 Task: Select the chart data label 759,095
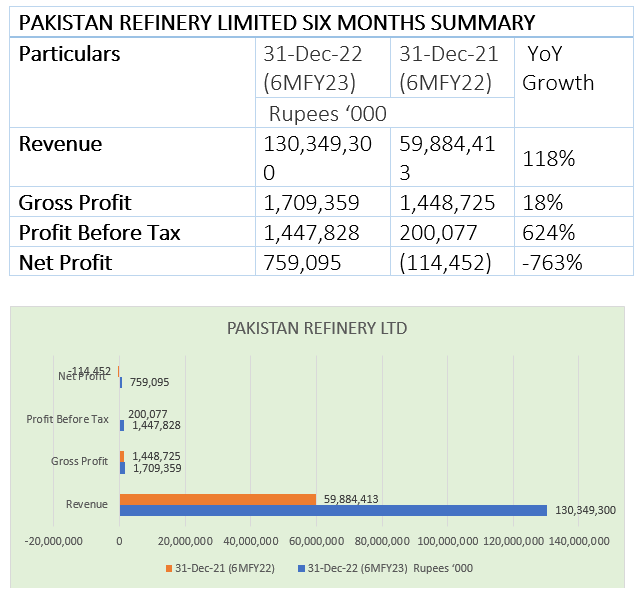click(149, 382)
